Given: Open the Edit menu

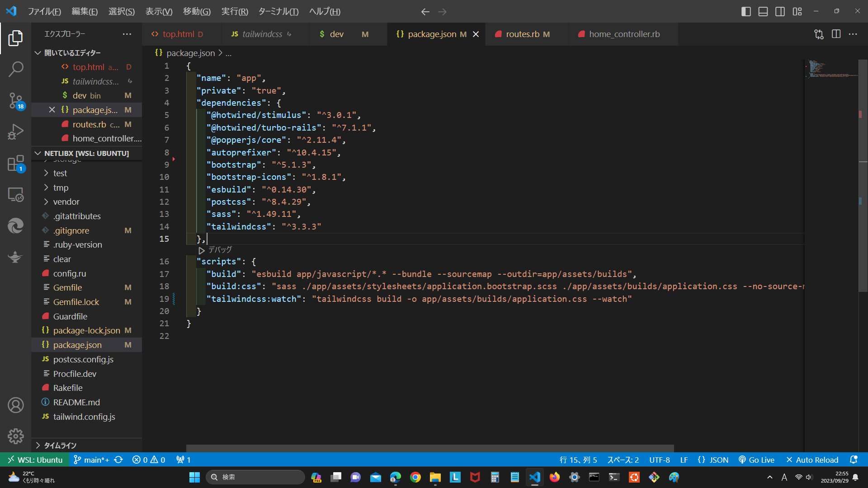Looking at the screenshot, I should pyautogui.click(x=85, y=12).
